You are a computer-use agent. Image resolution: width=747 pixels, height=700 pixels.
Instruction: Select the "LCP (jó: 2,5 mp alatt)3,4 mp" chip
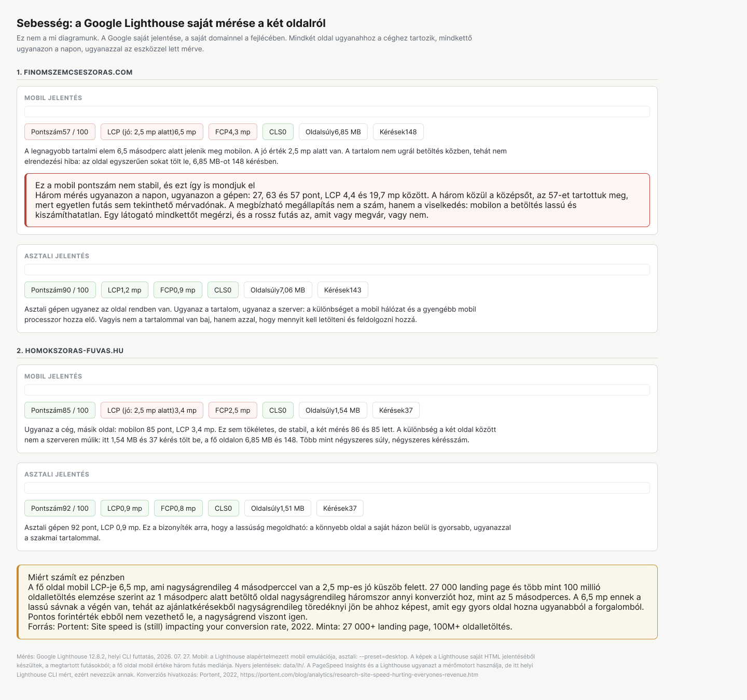[x=152, y=410]
